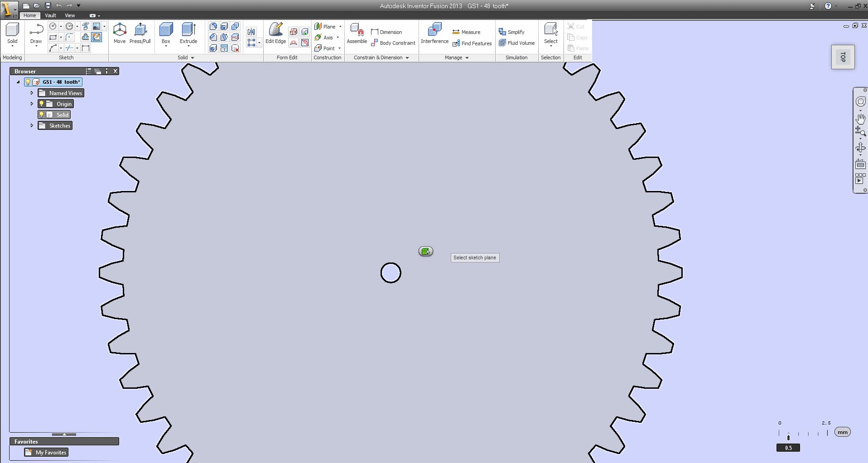
Task: Open the Point dropdown arrow
Action: click(339, 48)
